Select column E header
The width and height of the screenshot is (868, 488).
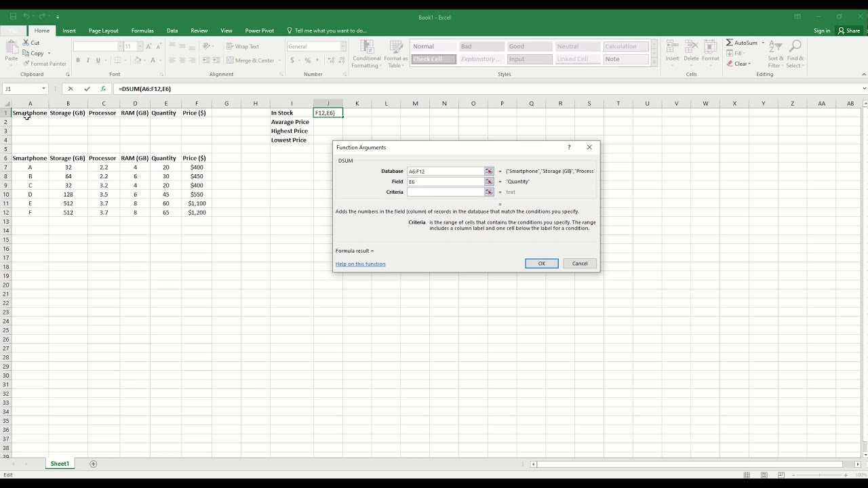coord(165,104)
